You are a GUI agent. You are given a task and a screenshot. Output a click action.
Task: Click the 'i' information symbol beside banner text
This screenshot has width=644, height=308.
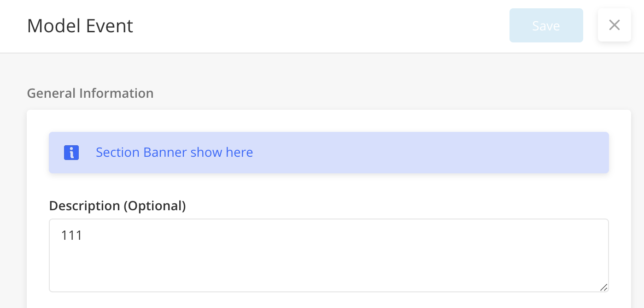(x=71, y=153)
